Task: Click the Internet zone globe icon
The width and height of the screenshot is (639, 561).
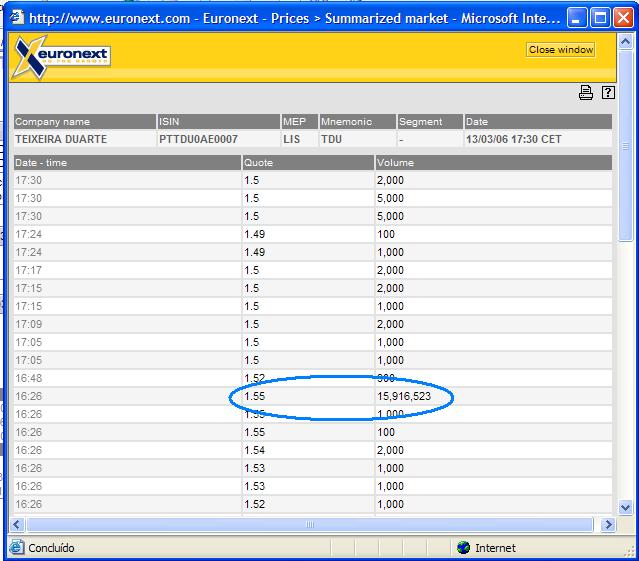Action: (x=463, y=547)
